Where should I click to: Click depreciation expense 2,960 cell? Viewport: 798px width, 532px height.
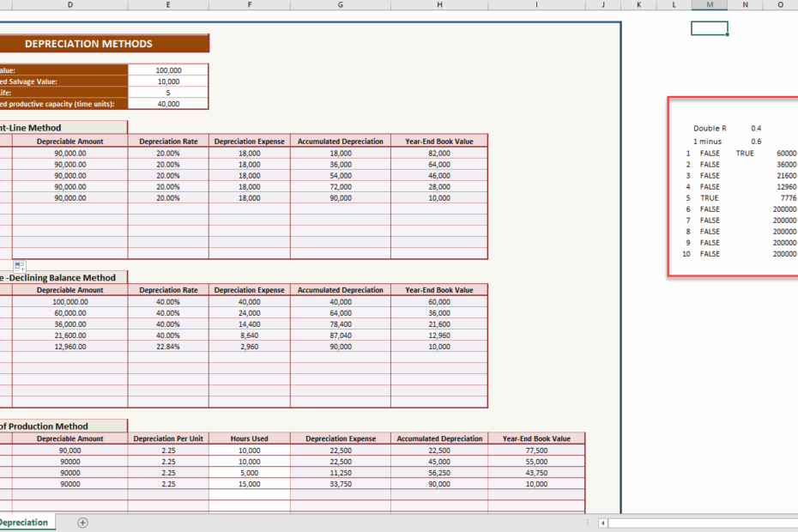[x=250, y=347]
